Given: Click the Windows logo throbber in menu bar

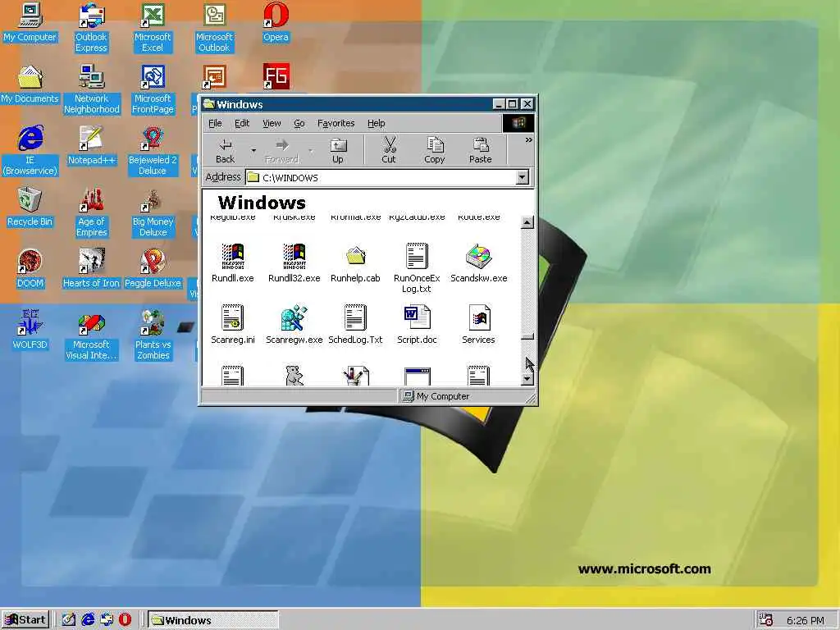Looking at the screenshot, I should tap(518, 123).
